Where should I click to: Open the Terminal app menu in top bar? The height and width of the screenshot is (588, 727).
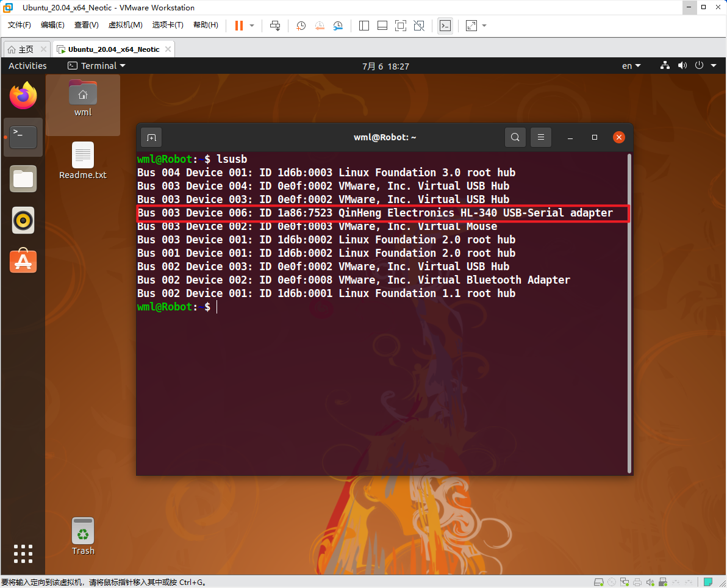tap(96, 66)
